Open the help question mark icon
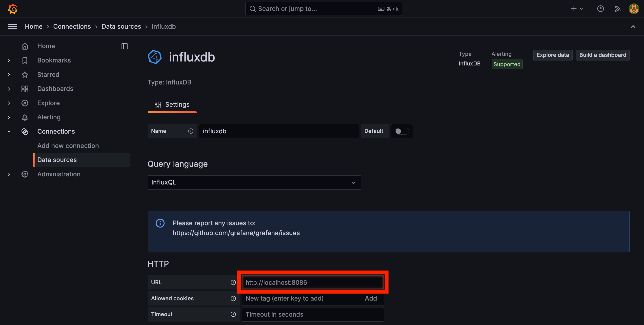The image size is (644, 325). [600, 9]
